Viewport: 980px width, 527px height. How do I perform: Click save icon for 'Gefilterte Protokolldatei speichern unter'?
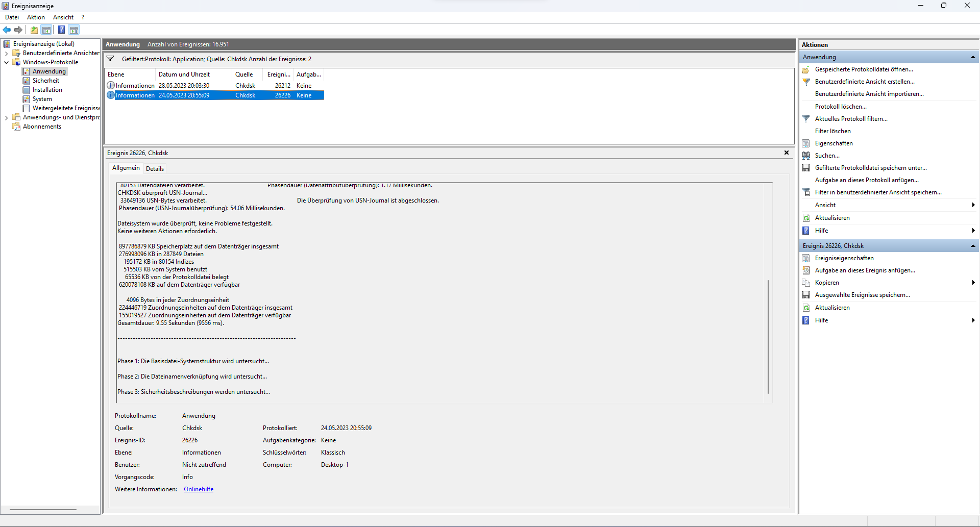click(x=806, y=168)
